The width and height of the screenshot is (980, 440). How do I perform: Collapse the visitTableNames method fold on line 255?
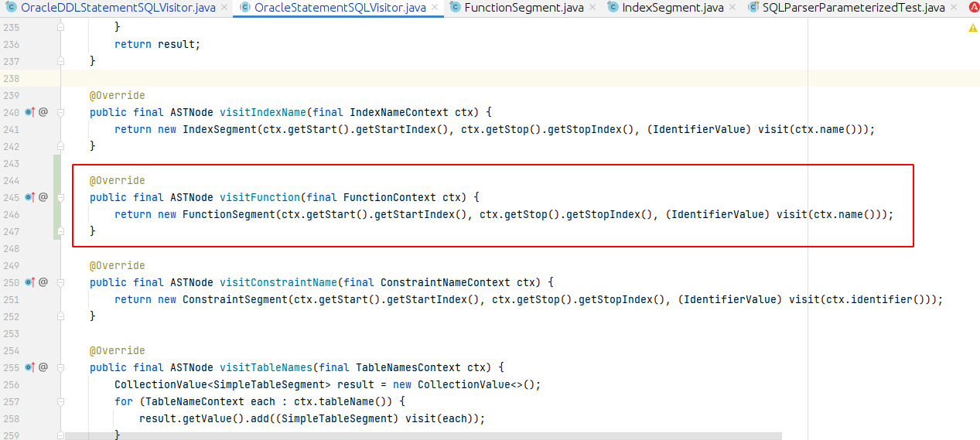(61, 367)
